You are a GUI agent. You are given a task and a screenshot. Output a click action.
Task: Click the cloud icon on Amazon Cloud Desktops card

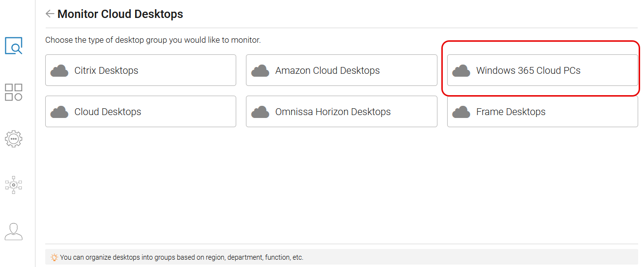click(x=260, y=71)
